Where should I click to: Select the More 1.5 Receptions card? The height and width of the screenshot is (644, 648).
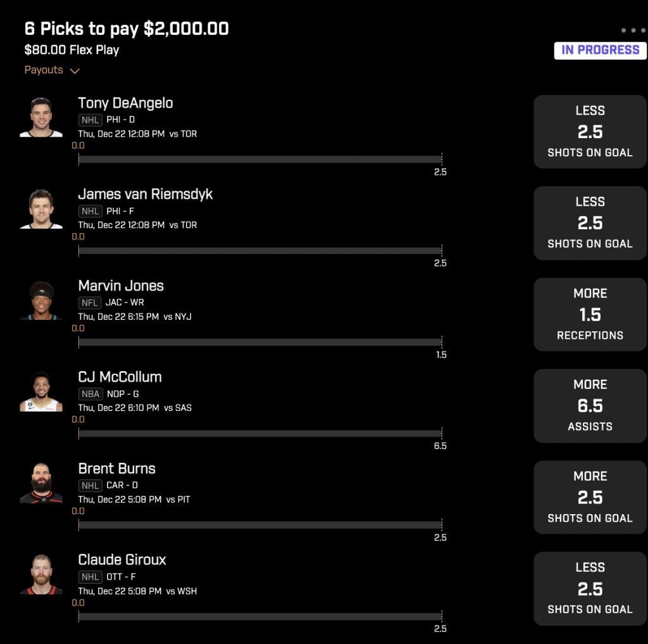coord(590,314)
